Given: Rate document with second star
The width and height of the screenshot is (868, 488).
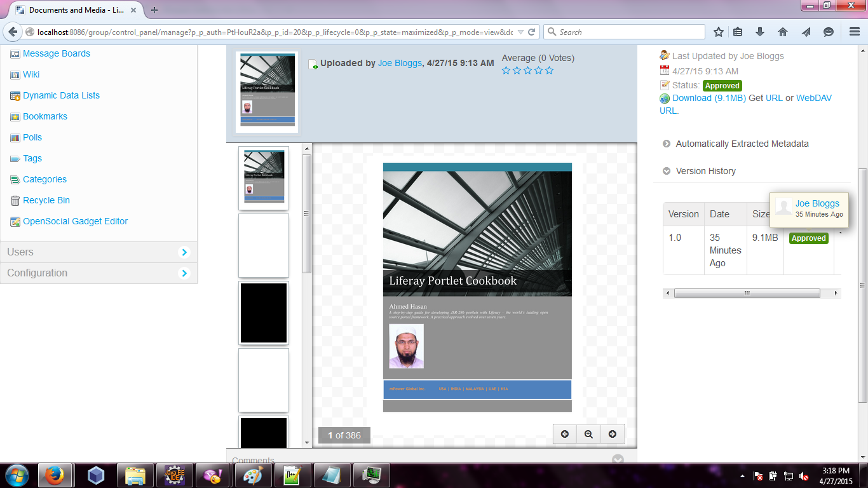Looking at the screenshot, I should (x=517, y=71).
